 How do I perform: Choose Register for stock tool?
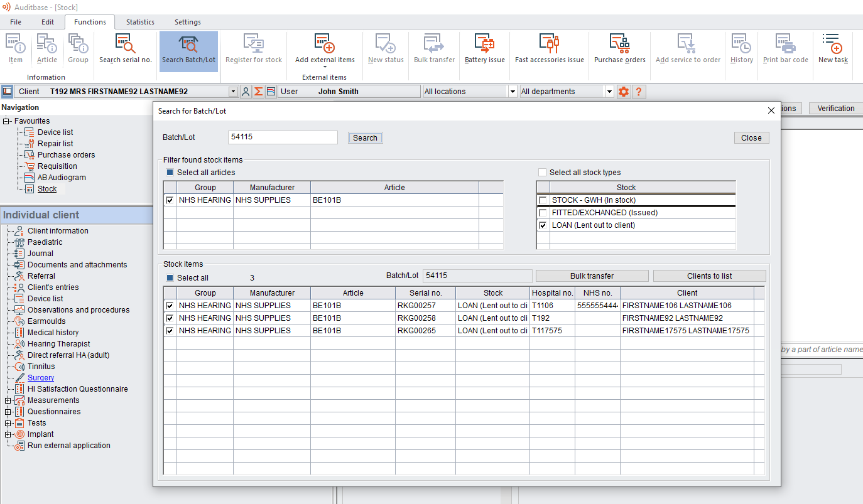(254, 48)
